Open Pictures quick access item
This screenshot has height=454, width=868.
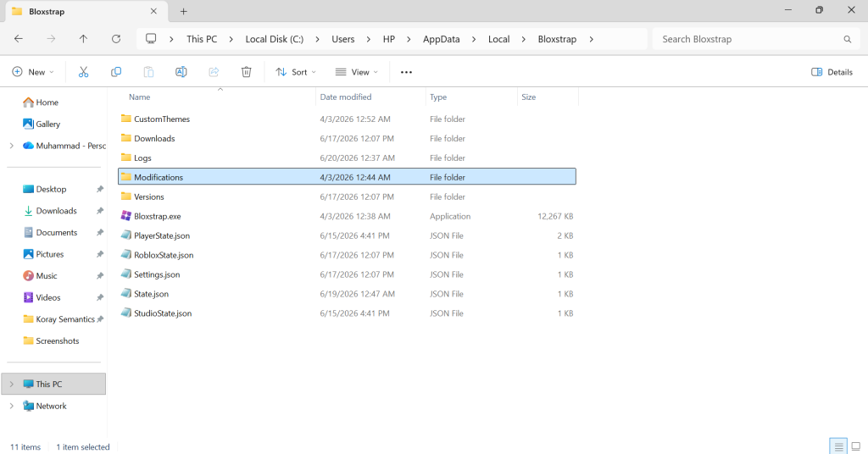pyautogui.click(x=44, y=254)
